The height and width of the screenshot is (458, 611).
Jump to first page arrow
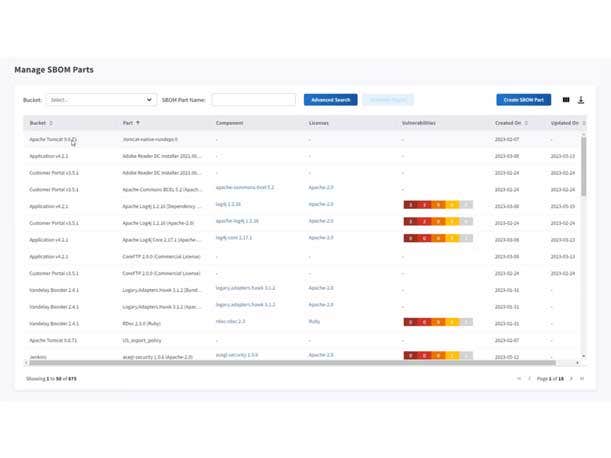coord(518,379)
